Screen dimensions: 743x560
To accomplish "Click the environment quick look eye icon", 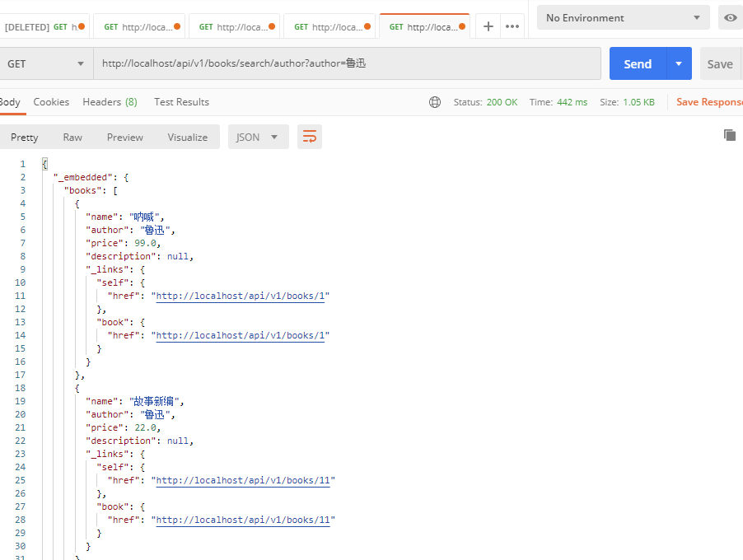I will pos(730,18).
